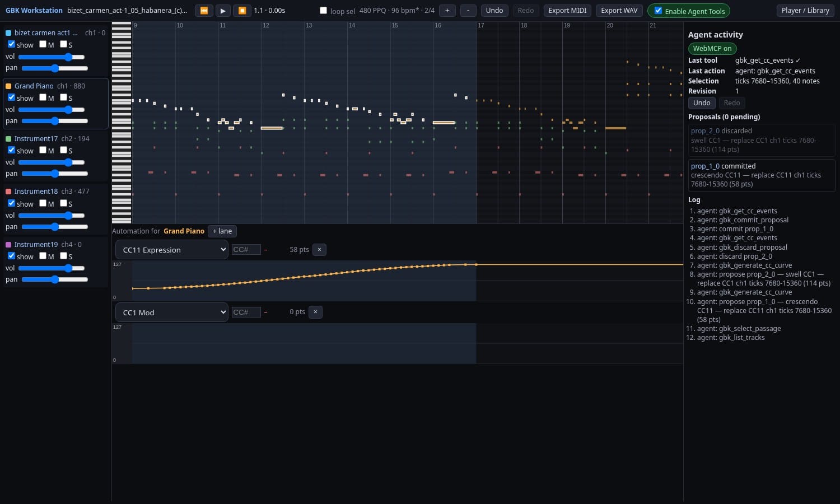Click Export MIDI
840x504 pixels.
click(567, 11)
